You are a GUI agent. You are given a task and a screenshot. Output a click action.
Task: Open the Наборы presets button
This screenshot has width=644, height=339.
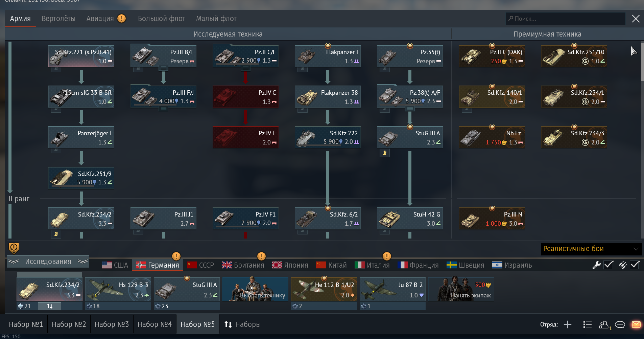242,324
